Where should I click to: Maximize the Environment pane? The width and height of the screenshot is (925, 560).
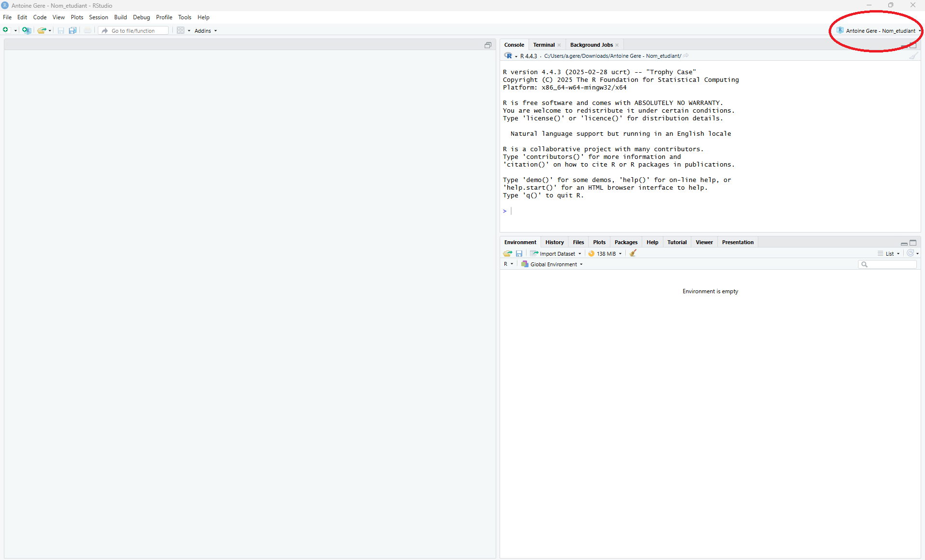913,243
